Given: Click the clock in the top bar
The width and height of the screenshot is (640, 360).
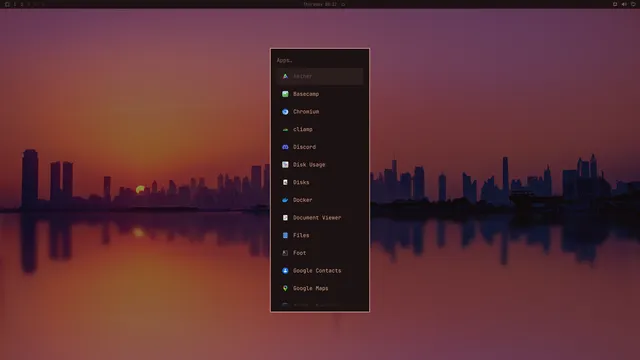Looking at the screenshot, I should coord(320,4).
